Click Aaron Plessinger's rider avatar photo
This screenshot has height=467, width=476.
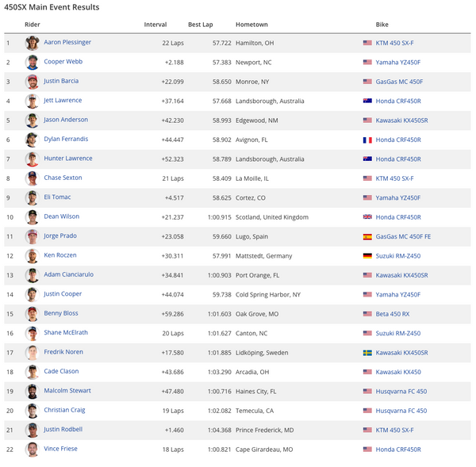[x=32, y=43]
